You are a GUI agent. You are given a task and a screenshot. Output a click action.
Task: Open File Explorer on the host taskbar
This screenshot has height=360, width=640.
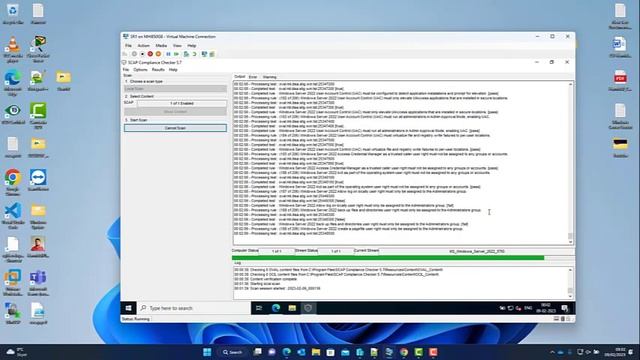[316, 352]
